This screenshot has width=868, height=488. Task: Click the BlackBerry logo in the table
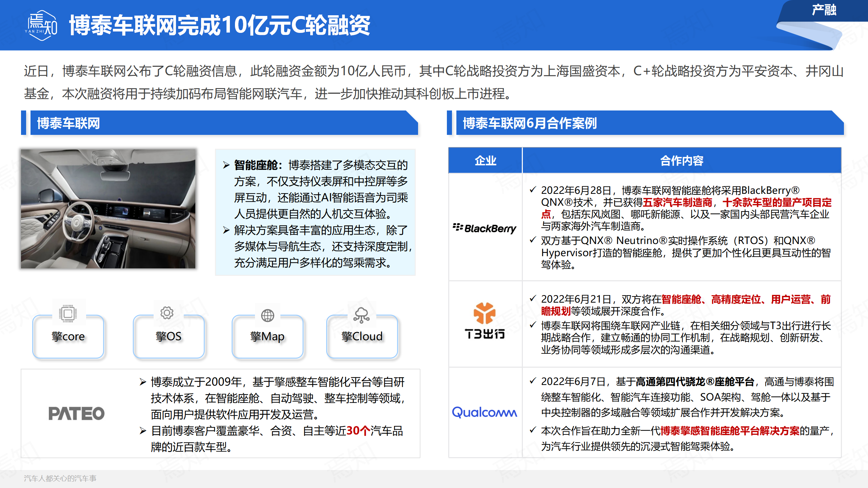point(485,228)
